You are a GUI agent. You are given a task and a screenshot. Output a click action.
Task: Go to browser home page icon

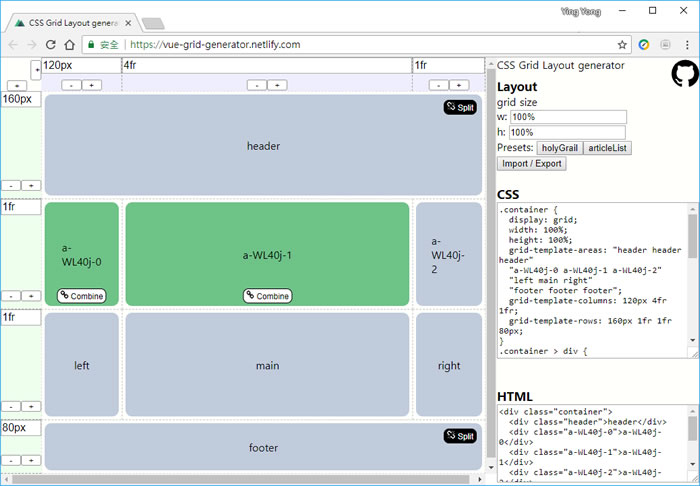[x=69, y=45]
